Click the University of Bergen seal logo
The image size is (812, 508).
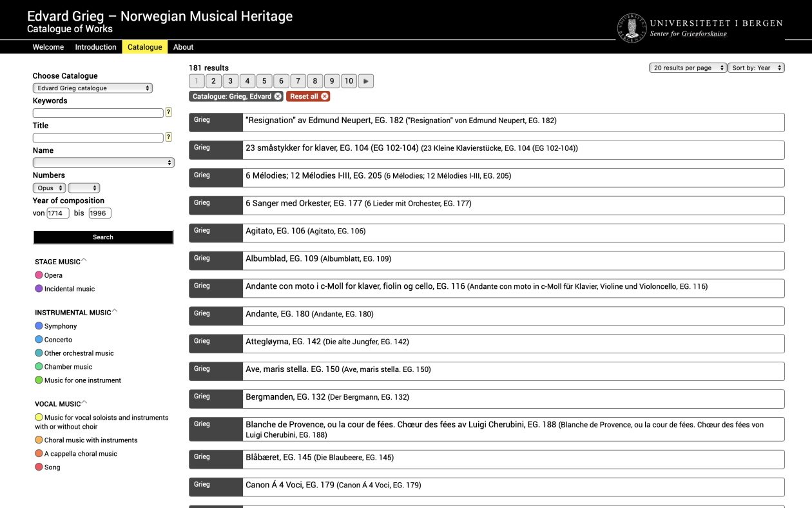[x=632, y=28]
